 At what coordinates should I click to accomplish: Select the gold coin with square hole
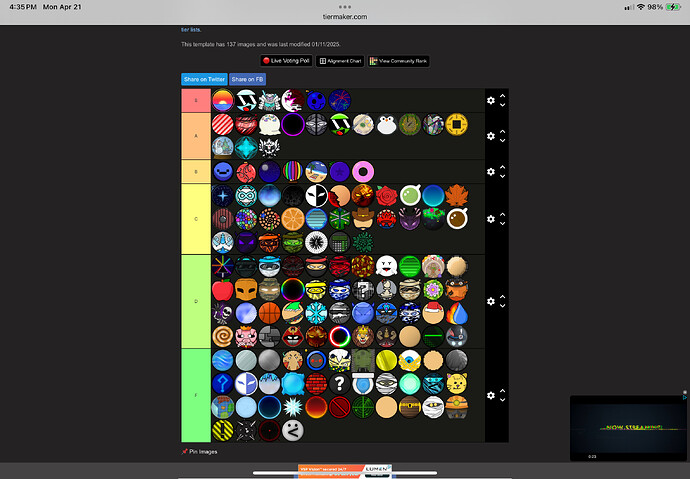click(x=457, y=124)
